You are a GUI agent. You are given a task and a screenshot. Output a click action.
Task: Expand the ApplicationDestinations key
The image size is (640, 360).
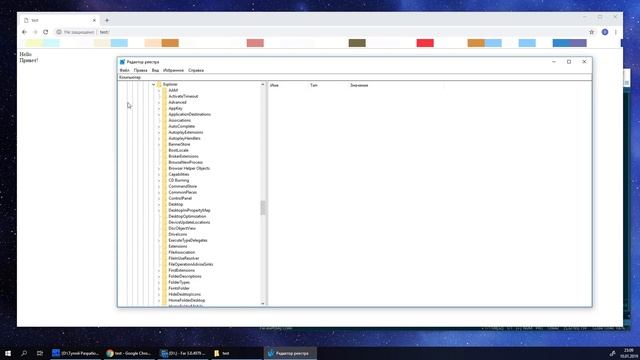[159, 114]
